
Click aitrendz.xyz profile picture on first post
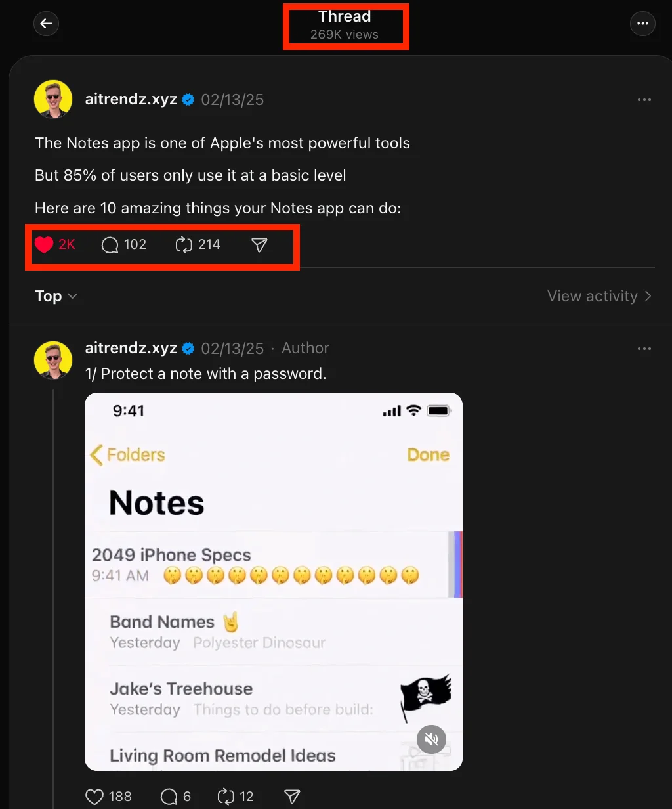tap(52, 98)
